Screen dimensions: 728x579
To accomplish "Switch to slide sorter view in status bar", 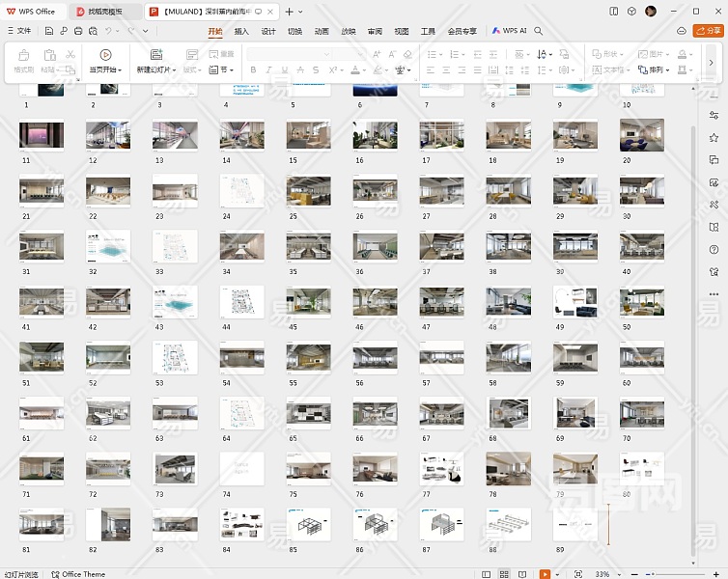I will [x=506, y=574].
